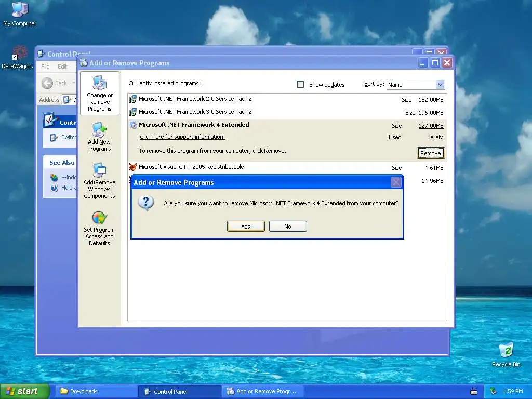Open Add New Programs panel

[99, 137]
